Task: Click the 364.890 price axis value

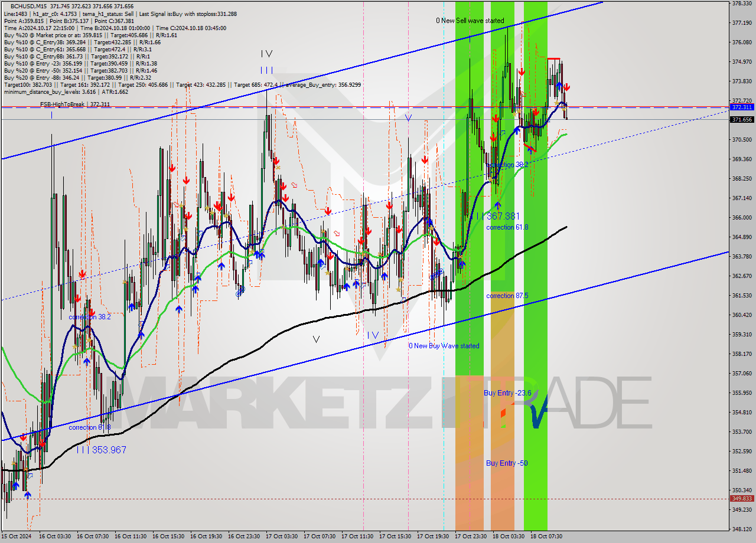Action: pyautogui.click(x=741, y=237)
